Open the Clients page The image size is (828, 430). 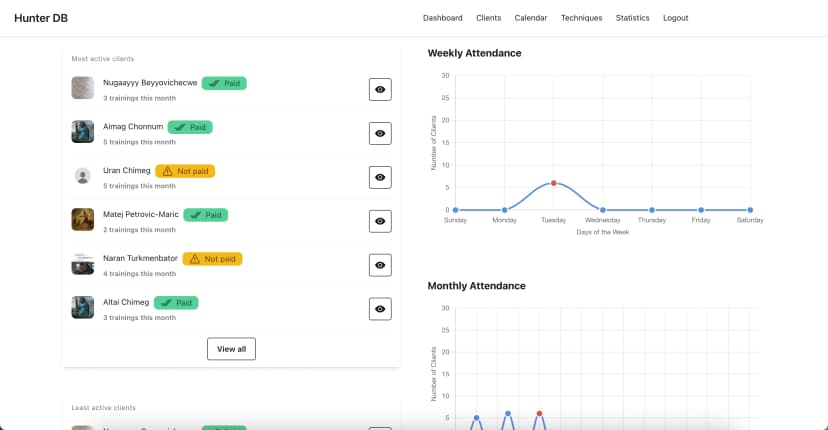[488, 18]
